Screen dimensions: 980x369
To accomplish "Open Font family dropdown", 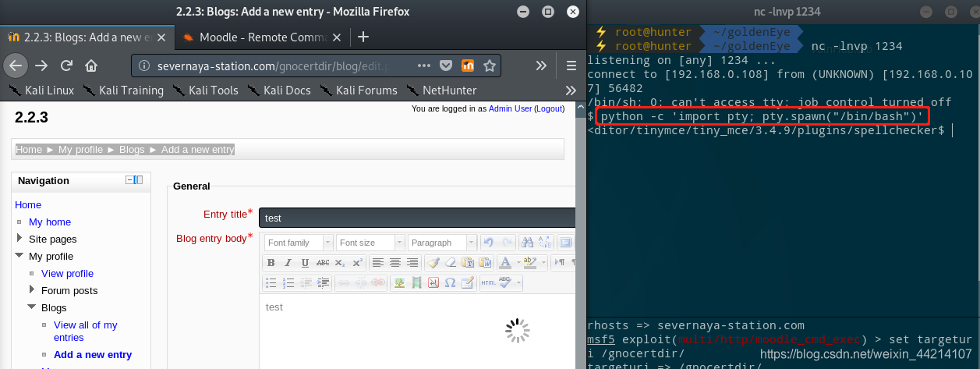I will click(x=299, y=243).
